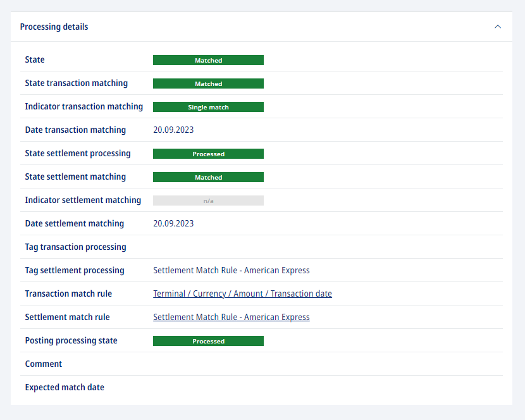Click the Settlement match rule label
The image size is (525, 420).
67,317
